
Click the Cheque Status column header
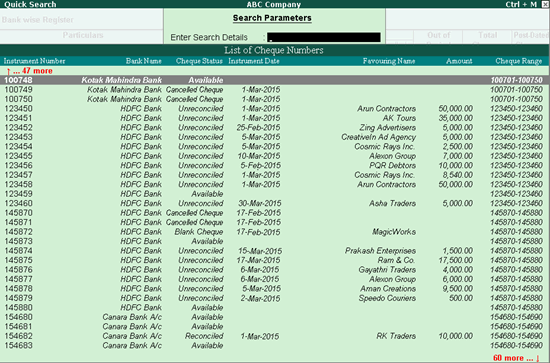coord(199,61)
